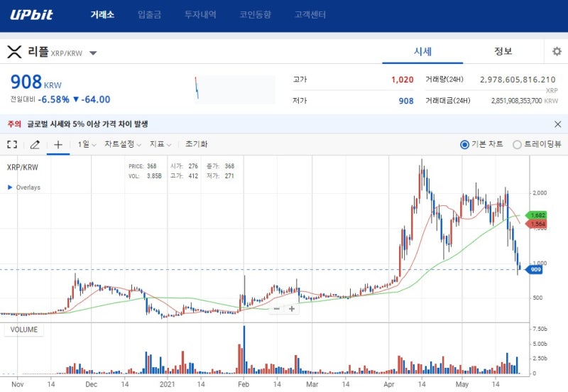The height and width of the screenshot is (392, 568).
Task: Expand the XRP/KRW market selector arrow
Action: (x=93, y=53)
